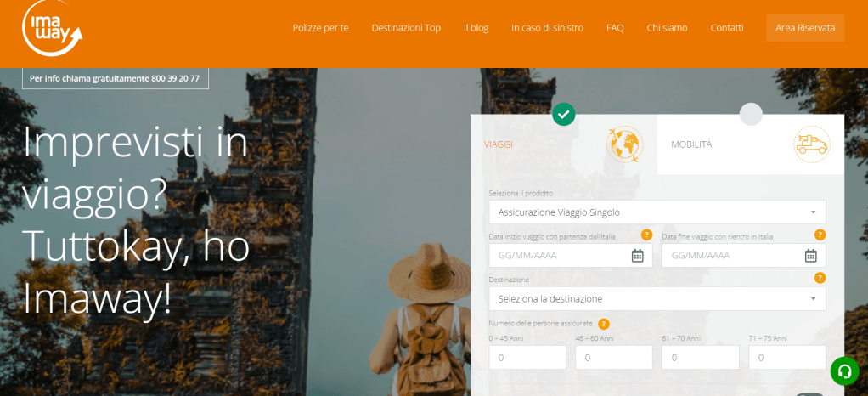This screenshot has width=868, height=396.
Task: Open the green headset support chat
Action: (844, 371)
